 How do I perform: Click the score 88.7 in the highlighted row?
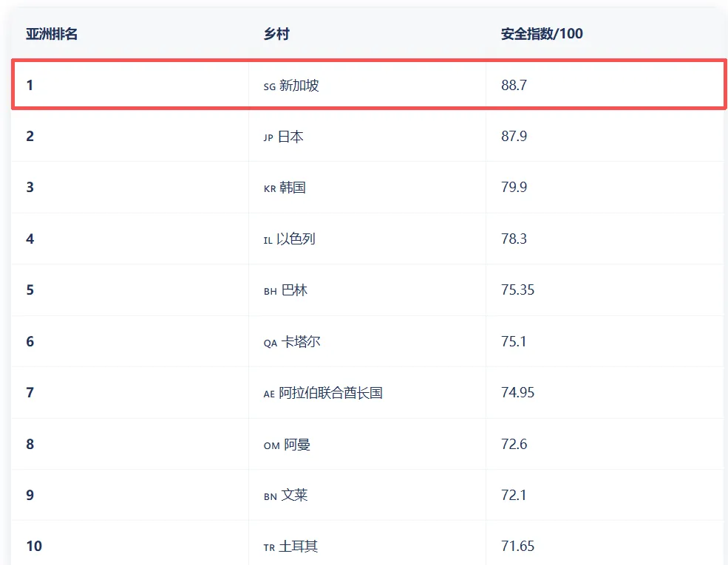pyautogui.click(x=514, y=86)
